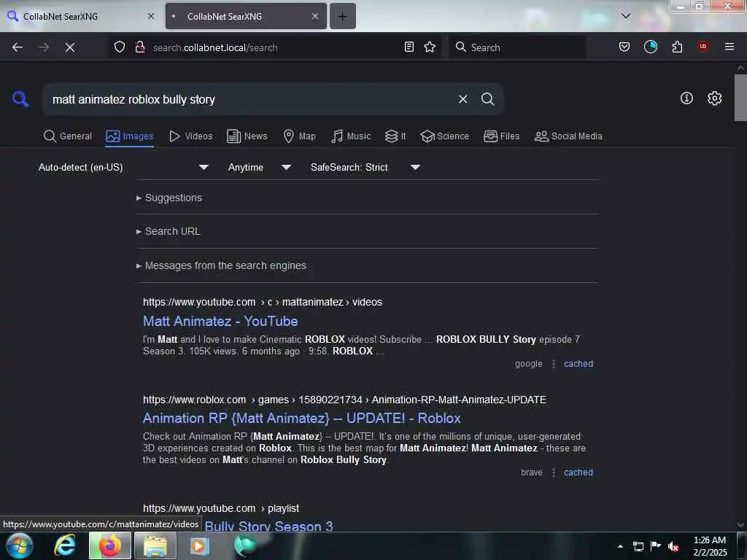Click the 'google' engine label
The image size is (747, 560).
coord(528,364)
